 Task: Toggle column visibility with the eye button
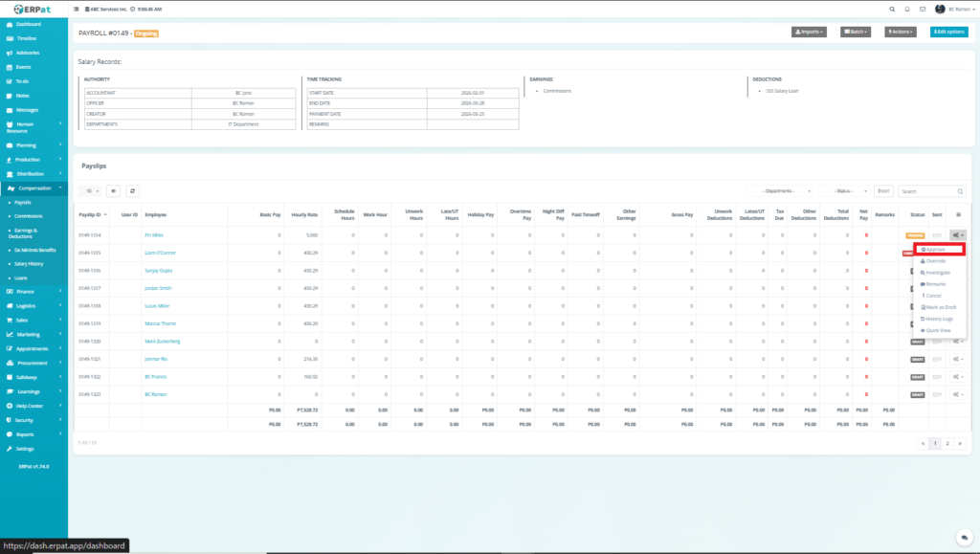113,190
